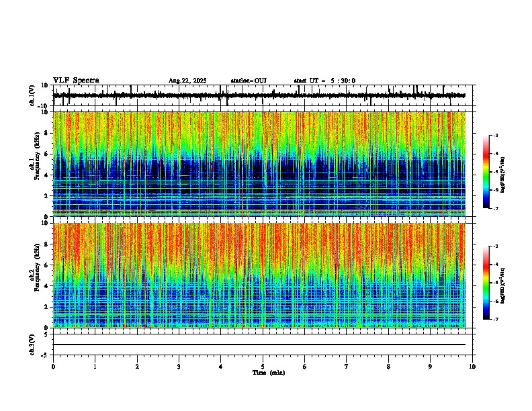Click the "-3" label on ch.2 color scale

click(496, 246)
